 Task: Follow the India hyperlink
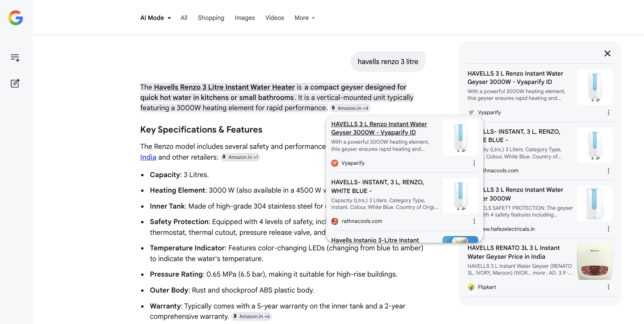(x=148, y=157)
